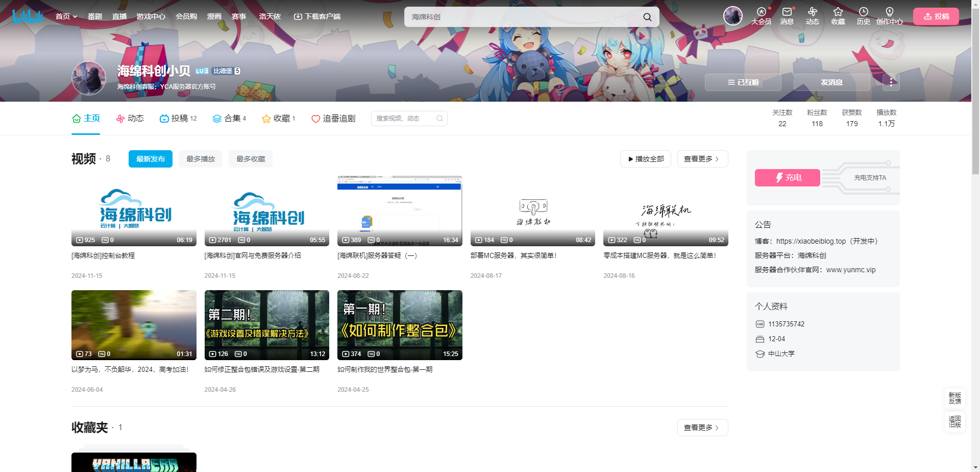Viewport: 980px width, 472px height.
Task: Open video thumbnail 第一期 如何制作整合包
Action: [400, 325]
